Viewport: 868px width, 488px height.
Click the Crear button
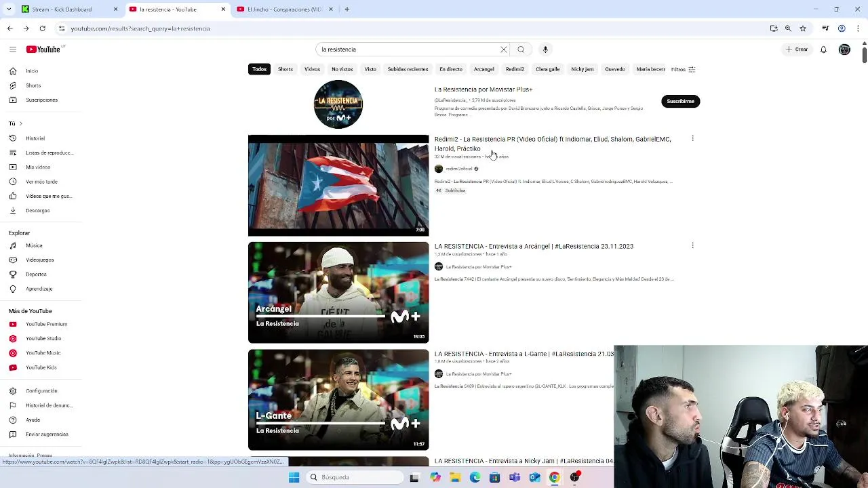[x=797, y=49]
